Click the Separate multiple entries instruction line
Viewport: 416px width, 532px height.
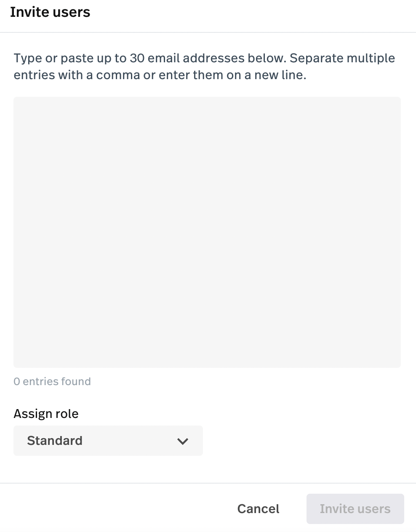point(204,66)
